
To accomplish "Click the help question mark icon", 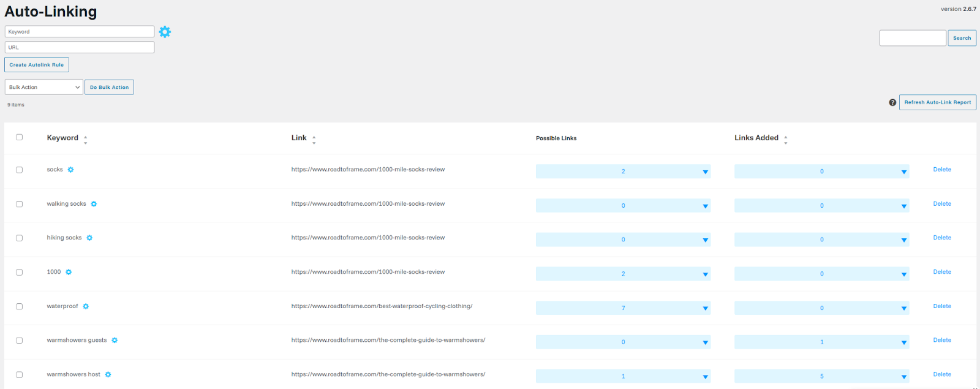I will pyautogui.click(x=892, y=102).
